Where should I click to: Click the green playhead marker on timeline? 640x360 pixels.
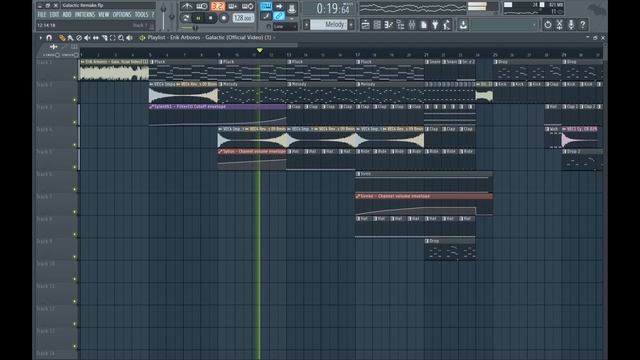point(260,50)
